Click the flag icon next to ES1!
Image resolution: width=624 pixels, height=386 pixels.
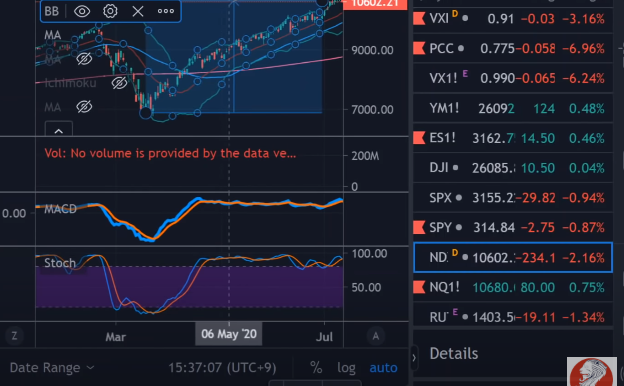[419, 138]
